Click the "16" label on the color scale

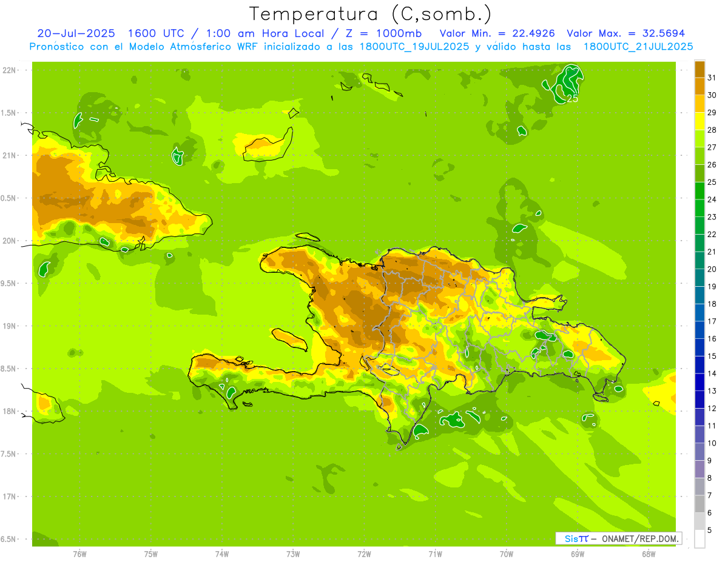(712, 339)
